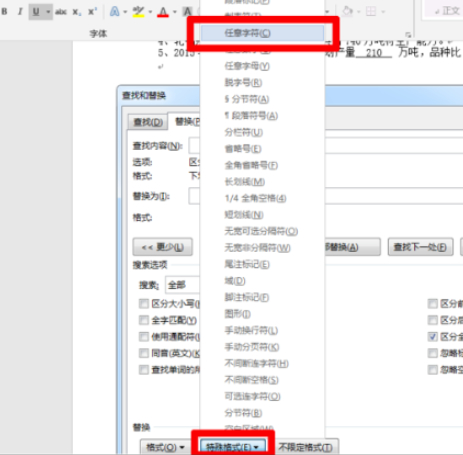
Task: Click the 全部替换(A) button
Action: (352, 247)
